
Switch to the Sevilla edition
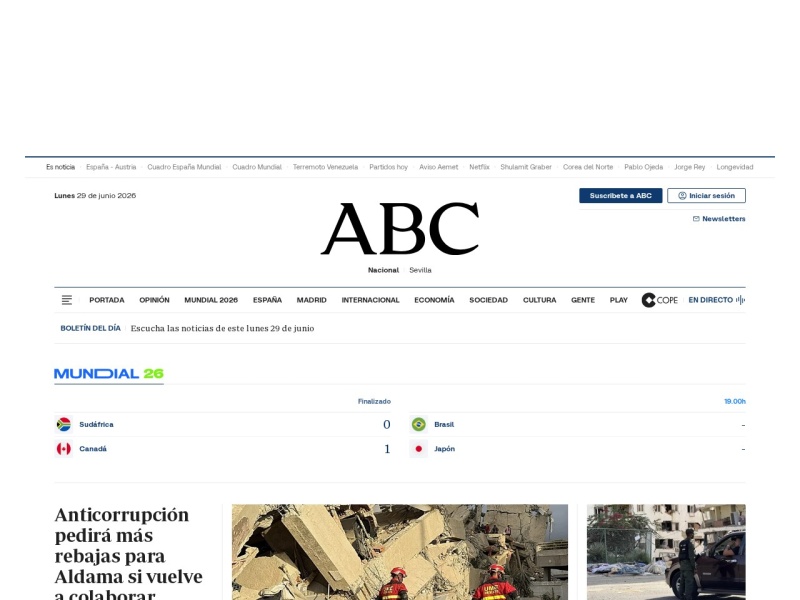(420, 270)
